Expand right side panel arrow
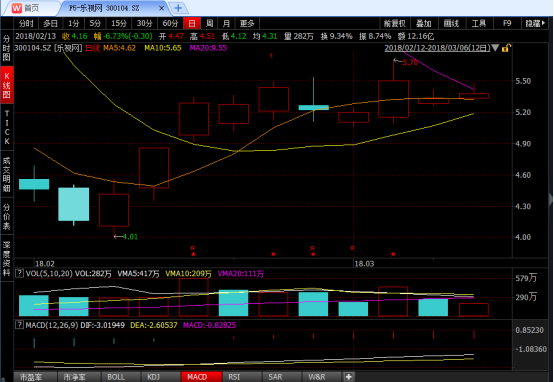This screenshot has height=382, width=554. coord(550,200)
